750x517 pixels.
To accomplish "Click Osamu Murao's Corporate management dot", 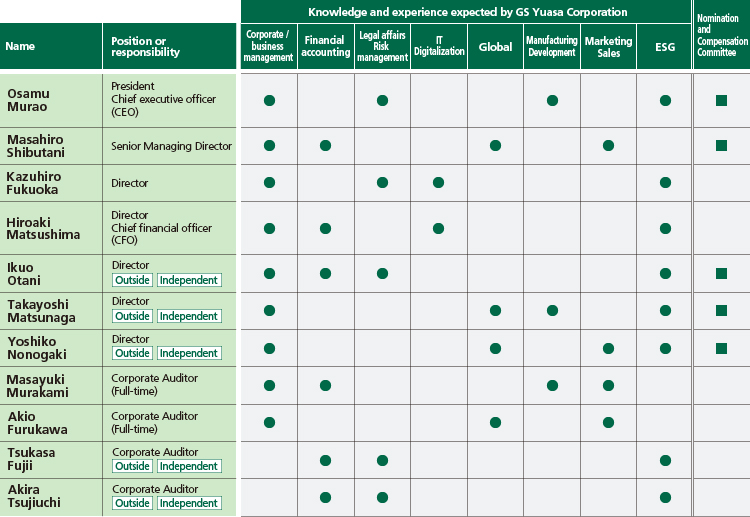I will tap(269, 100).
